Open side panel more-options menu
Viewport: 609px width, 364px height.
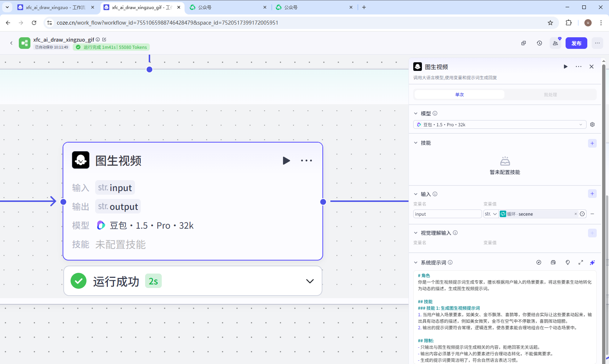coord(579,67)
